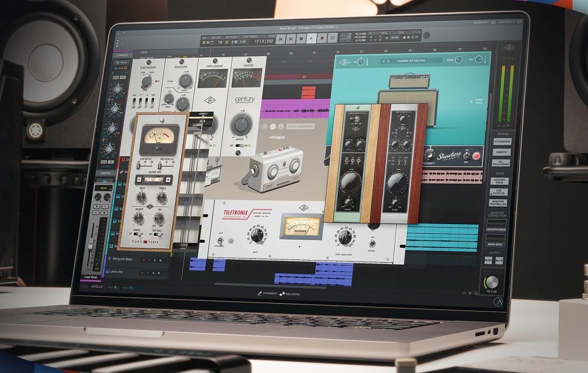Stop the transport
The height and width of the screenshot is (373, 588).
pos(301,39)
